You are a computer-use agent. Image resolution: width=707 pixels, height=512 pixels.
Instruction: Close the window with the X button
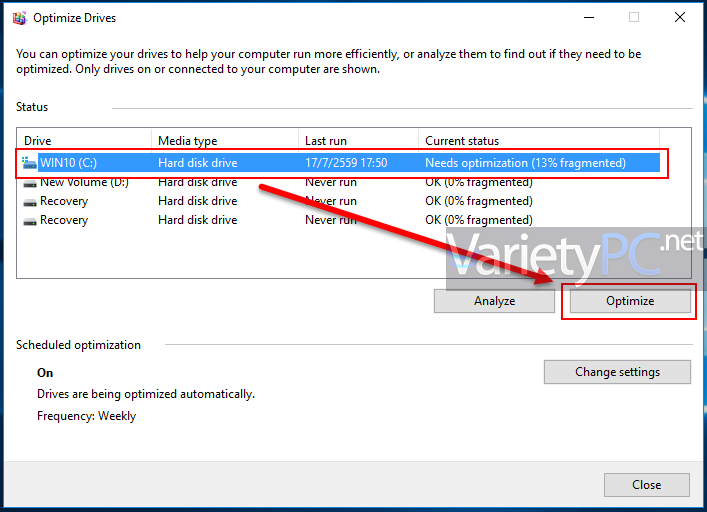(680, 18)
